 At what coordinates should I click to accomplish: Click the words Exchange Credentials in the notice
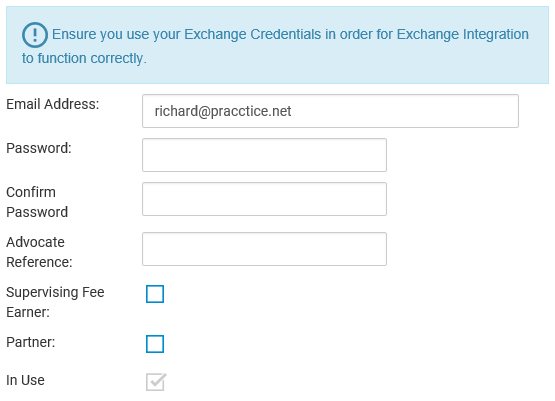(253, 34)
